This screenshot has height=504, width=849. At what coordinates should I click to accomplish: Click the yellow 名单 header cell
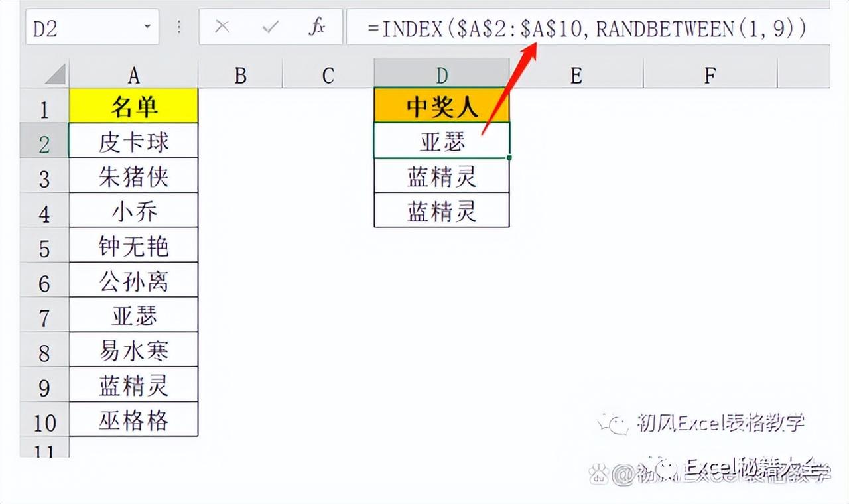(x=133, y=106)
